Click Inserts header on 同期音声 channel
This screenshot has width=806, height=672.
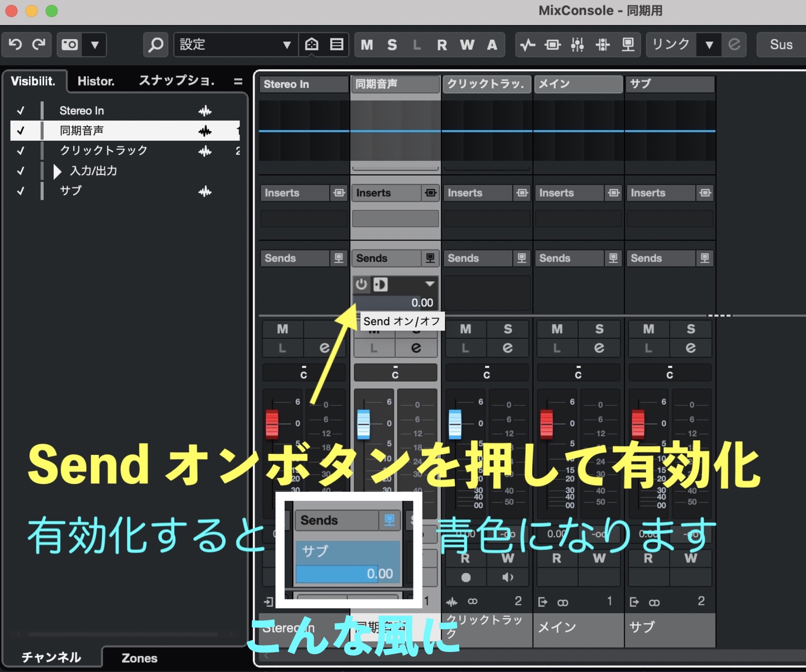point(386,193)
